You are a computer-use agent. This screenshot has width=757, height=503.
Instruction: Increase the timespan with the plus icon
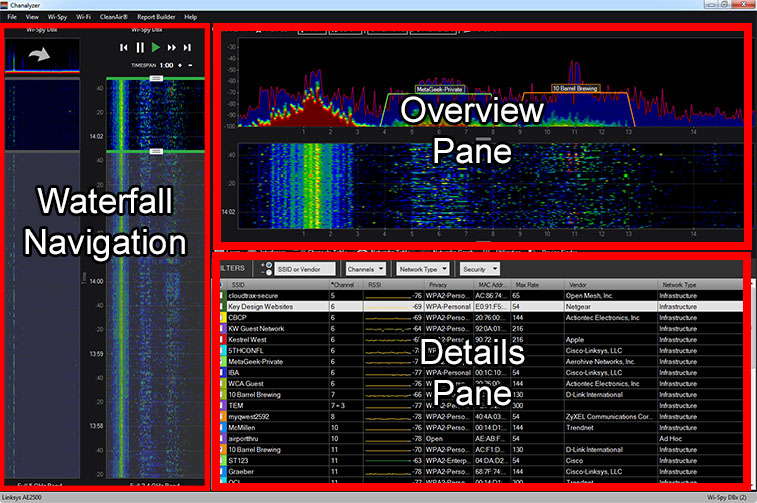pos(180,65)
